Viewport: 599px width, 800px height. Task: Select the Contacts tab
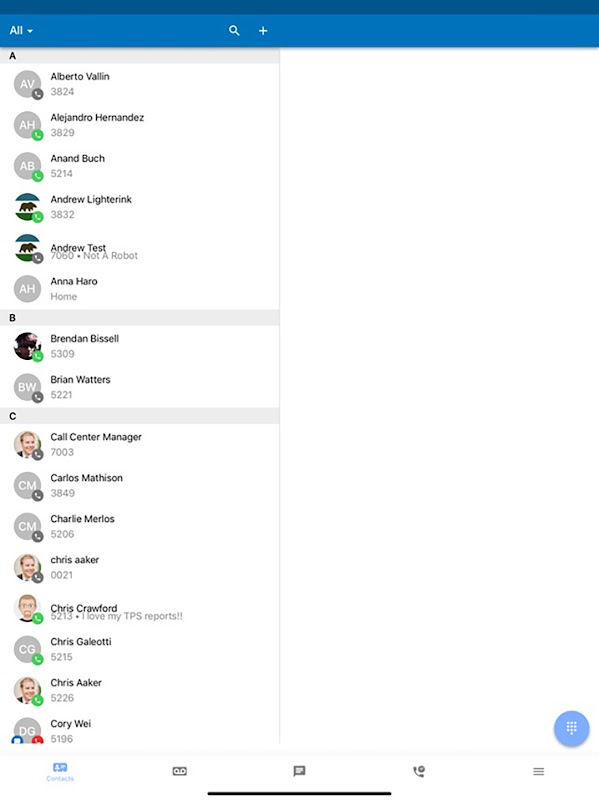coord(60,771)
